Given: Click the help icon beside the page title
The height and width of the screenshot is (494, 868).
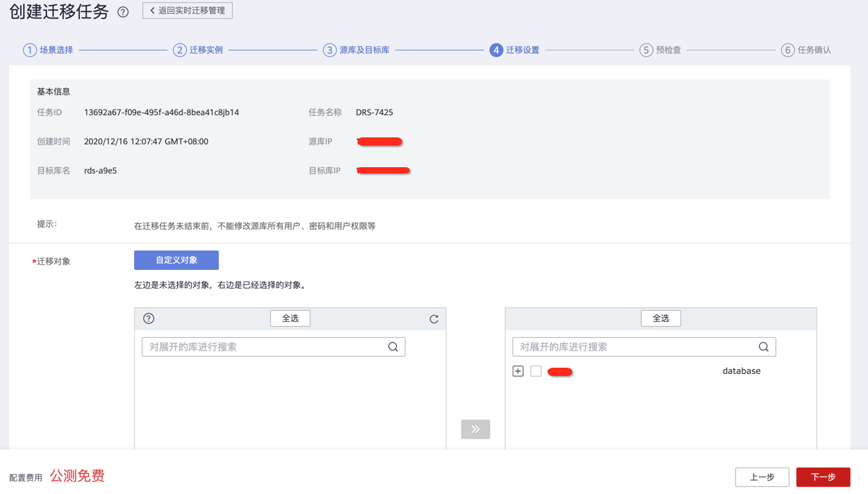Looking at the screenshot, I should 123,12.
